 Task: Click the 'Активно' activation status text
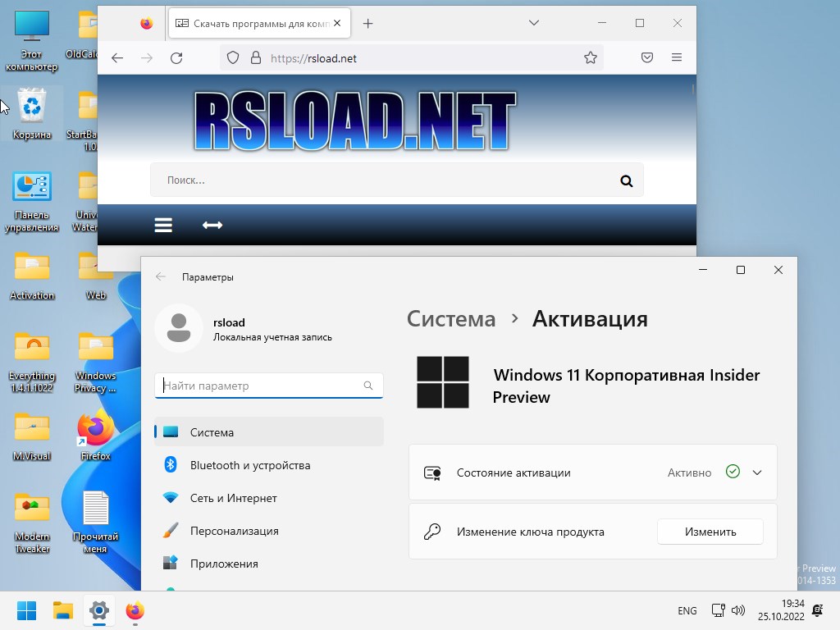pos(689,472)
